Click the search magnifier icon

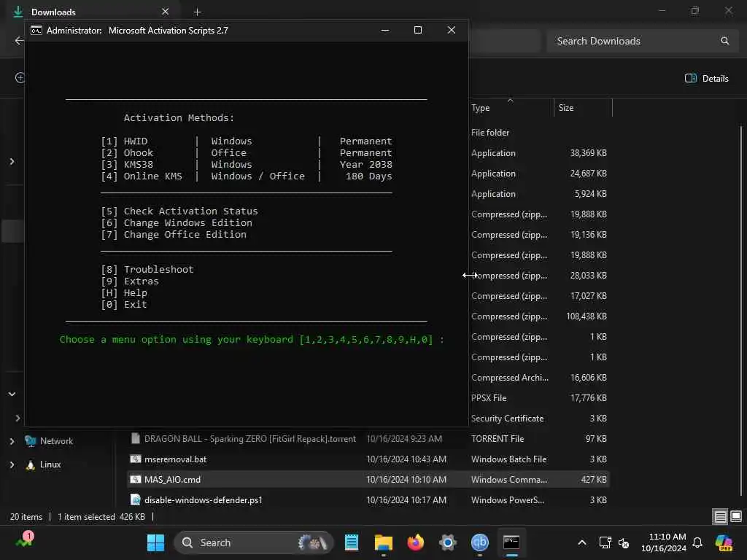pos(724,41)
